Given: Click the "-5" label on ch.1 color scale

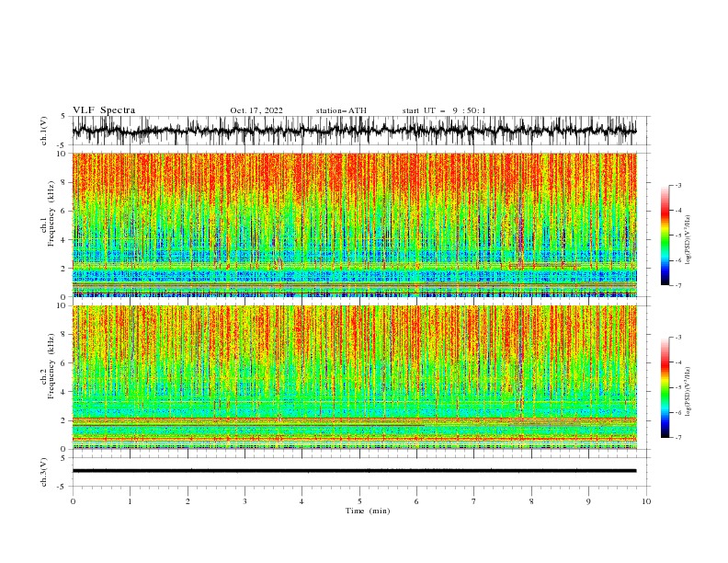Looking at the screenshot, I should (x=678, y=236).
